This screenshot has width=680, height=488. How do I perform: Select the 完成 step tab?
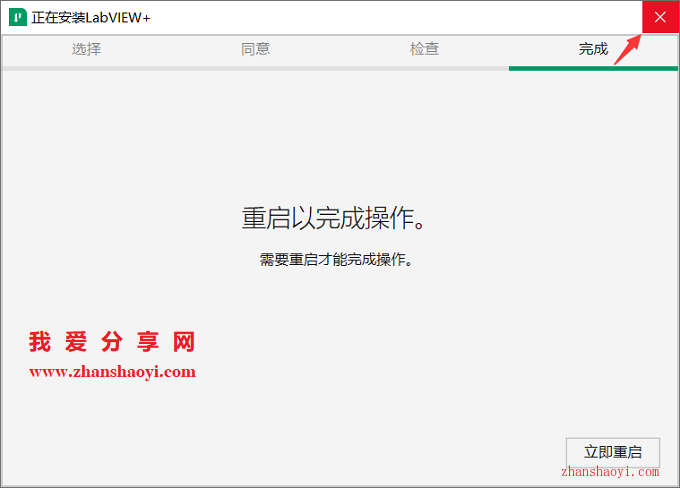click(593, 49)
